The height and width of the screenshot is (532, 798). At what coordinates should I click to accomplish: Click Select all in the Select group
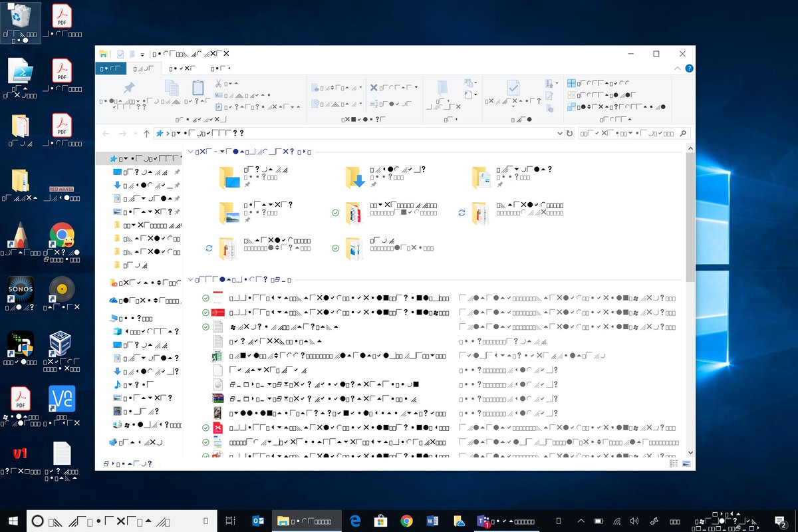point(598,84)
